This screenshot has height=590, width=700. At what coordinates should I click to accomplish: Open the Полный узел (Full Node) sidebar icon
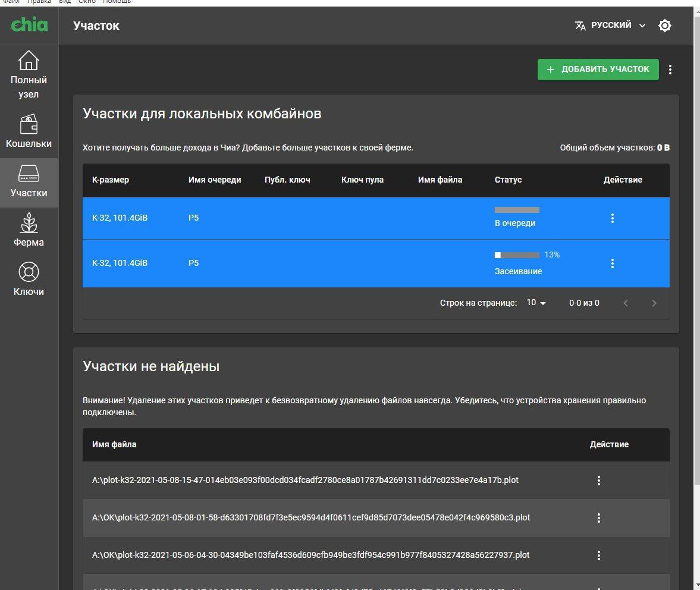tap(29, 61)
